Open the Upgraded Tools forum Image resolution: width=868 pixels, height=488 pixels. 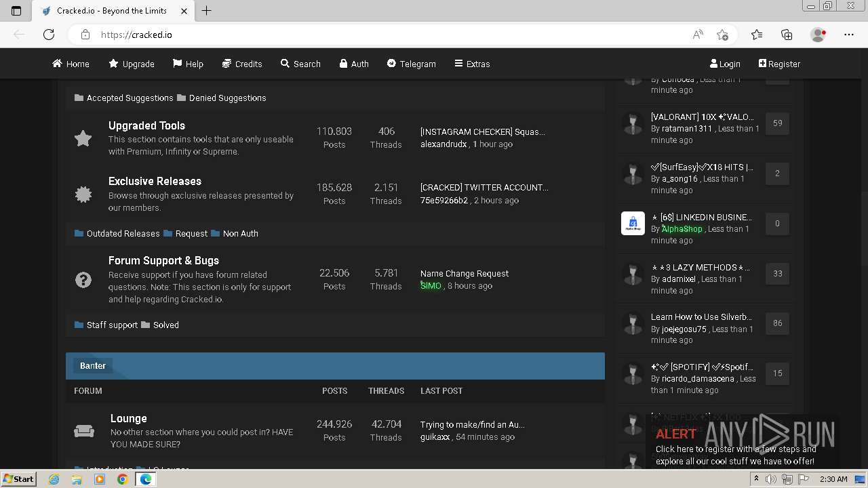146,125
